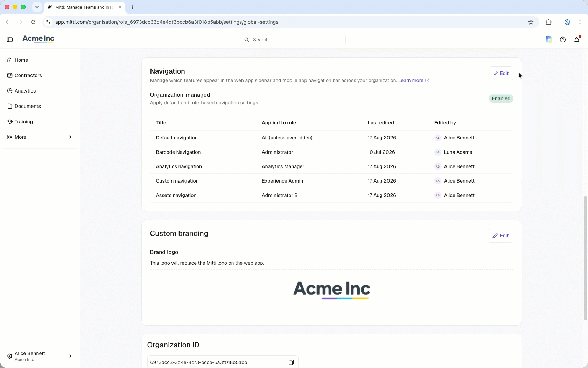Go back in browser history
Image resolution: width=588 pixels, height=368 pixels.
pyautogui.click(x=8, y=22)
